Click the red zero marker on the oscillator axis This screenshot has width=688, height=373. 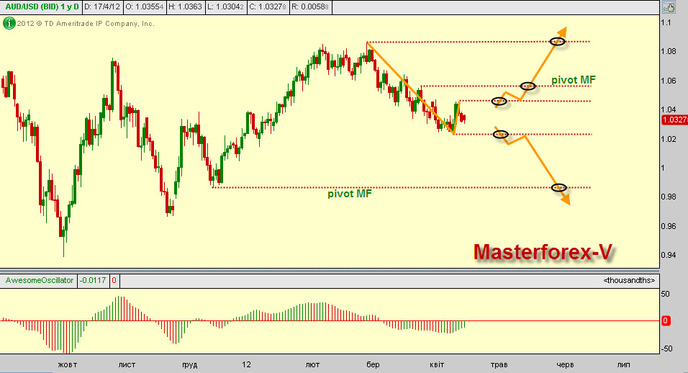coord(666,321)
